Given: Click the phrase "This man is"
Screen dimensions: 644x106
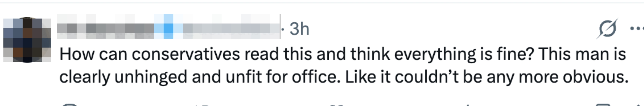Looking at the screenshot, I should click(582, 54).
